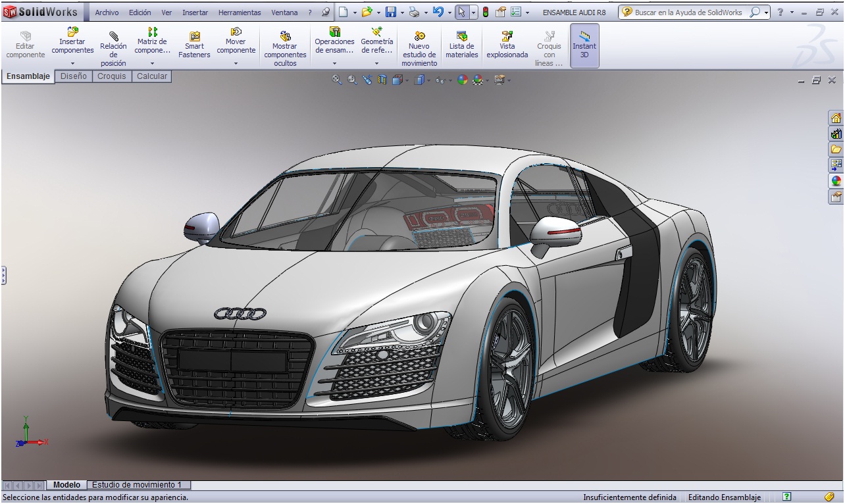Open the Herramientas menu

(240, 13)
